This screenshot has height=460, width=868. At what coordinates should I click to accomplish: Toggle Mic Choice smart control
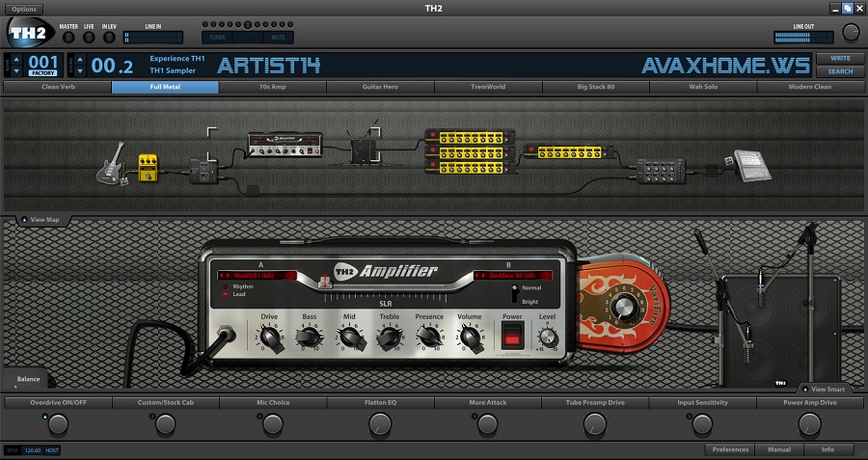coord(273,424)
